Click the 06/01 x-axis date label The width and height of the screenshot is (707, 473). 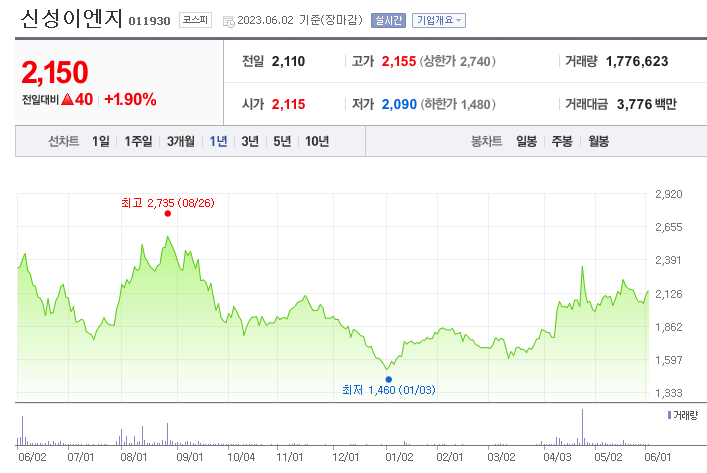pos(657,457)
